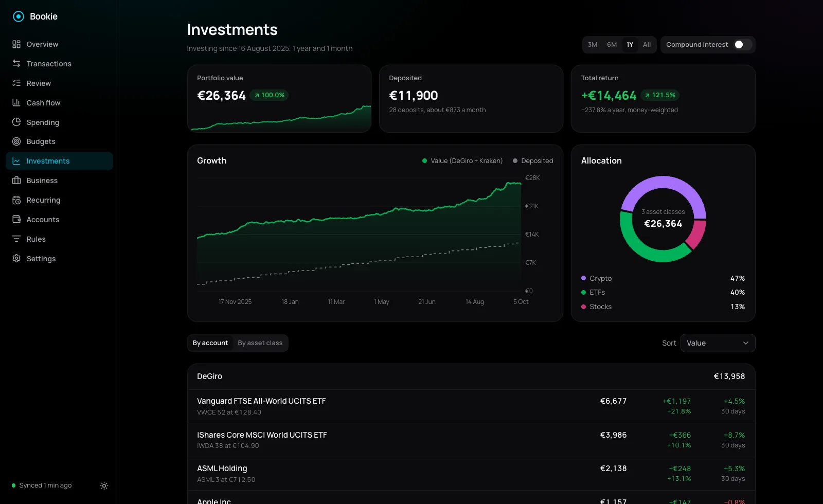Image resolution: width=823 pixels, height=504 pixels.
Task: Click the €13,958 DeGiro total
Action: coord(729,376)
